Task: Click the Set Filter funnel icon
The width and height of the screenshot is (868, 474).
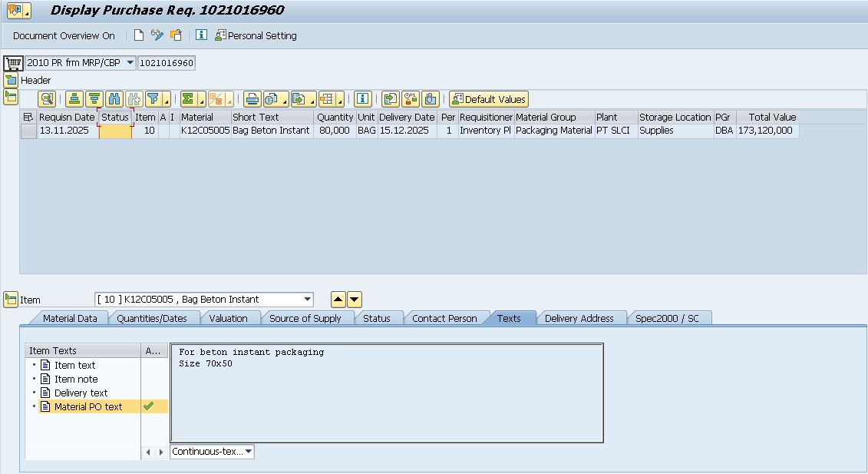Action: [153, 99]
